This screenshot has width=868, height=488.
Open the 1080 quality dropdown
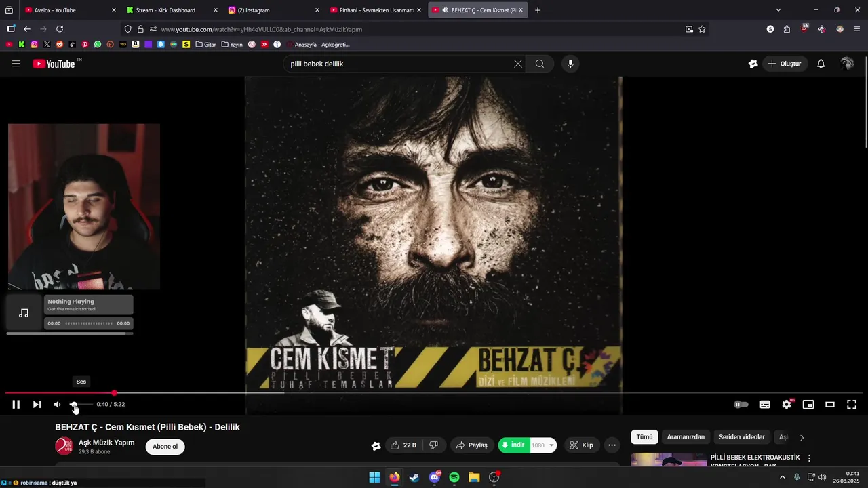(x=543, y=445)
